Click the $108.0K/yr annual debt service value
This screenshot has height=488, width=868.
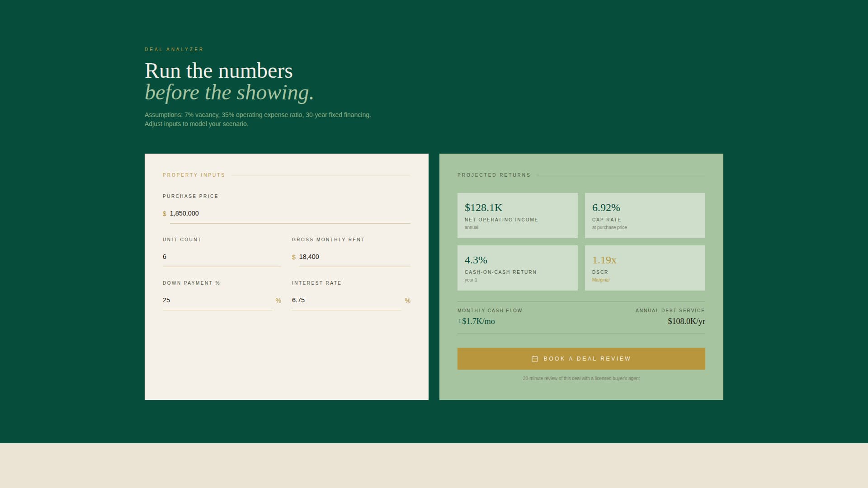(686, 321)
